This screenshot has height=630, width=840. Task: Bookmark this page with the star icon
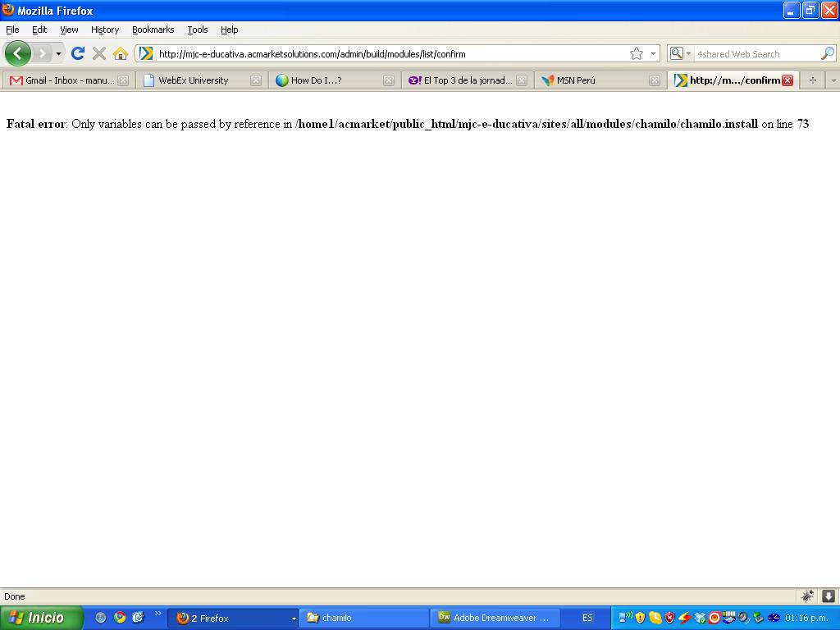pyautogui.click(x=638, y=53)
